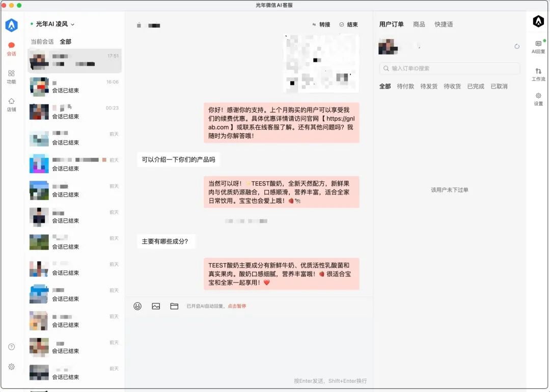Open the 工作流 workflow panel

(538, 75)
